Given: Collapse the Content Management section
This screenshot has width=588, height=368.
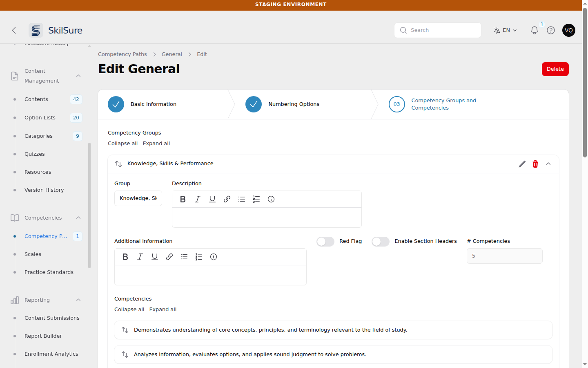Looking at the screenshot, I should [78, 76].
